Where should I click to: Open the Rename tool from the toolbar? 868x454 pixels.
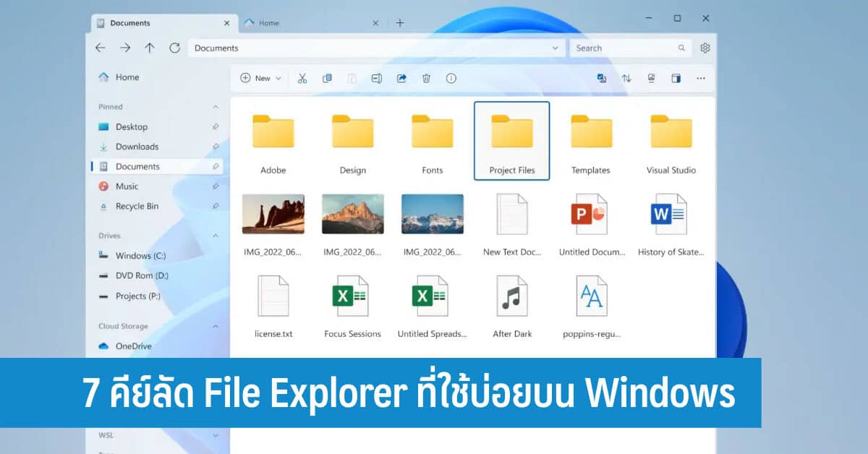tap(377, 78)
